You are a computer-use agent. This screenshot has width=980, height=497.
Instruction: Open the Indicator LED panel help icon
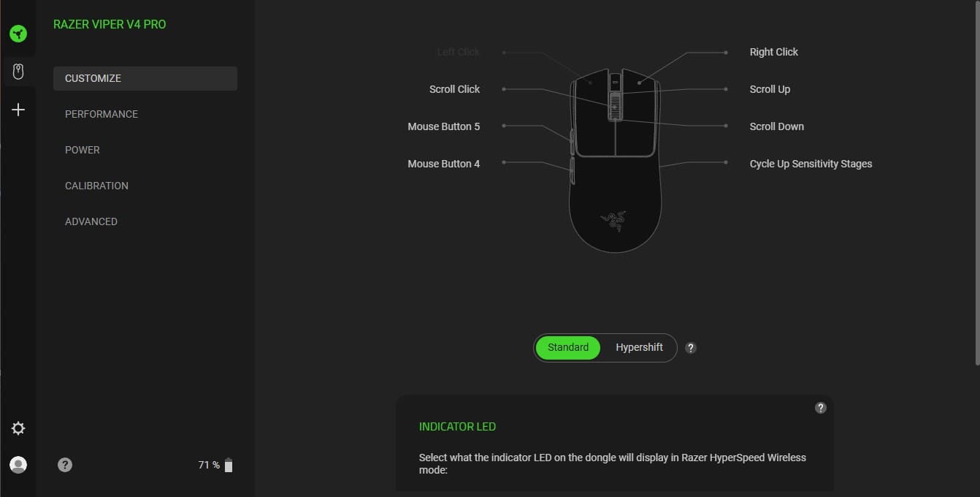(821, 408)
